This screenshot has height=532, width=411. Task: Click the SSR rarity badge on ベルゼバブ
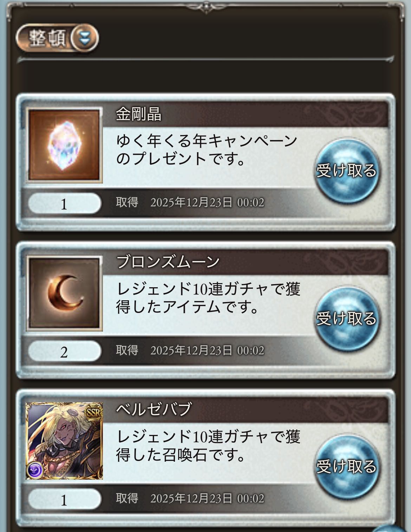[x=93, y=411]
